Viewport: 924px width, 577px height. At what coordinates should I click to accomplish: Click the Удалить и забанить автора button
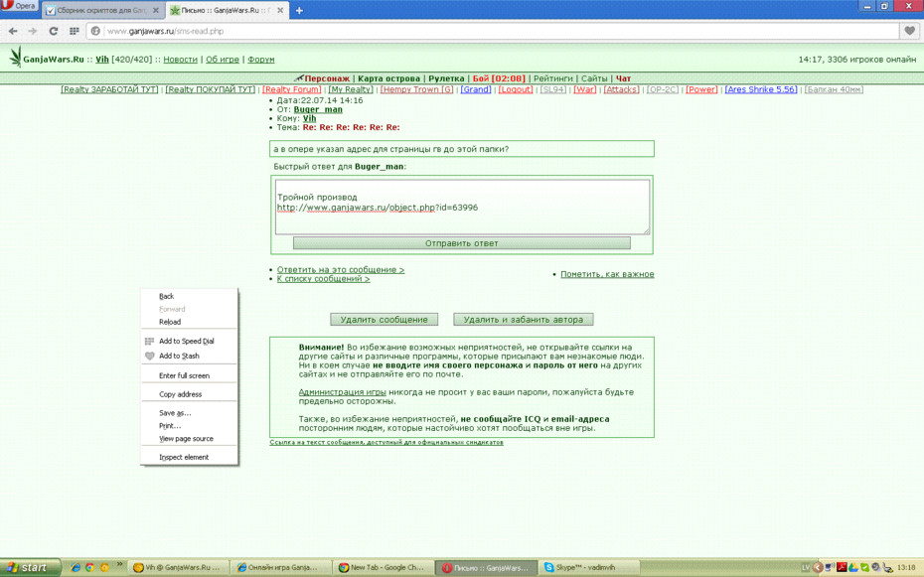[x=524, y=319]
